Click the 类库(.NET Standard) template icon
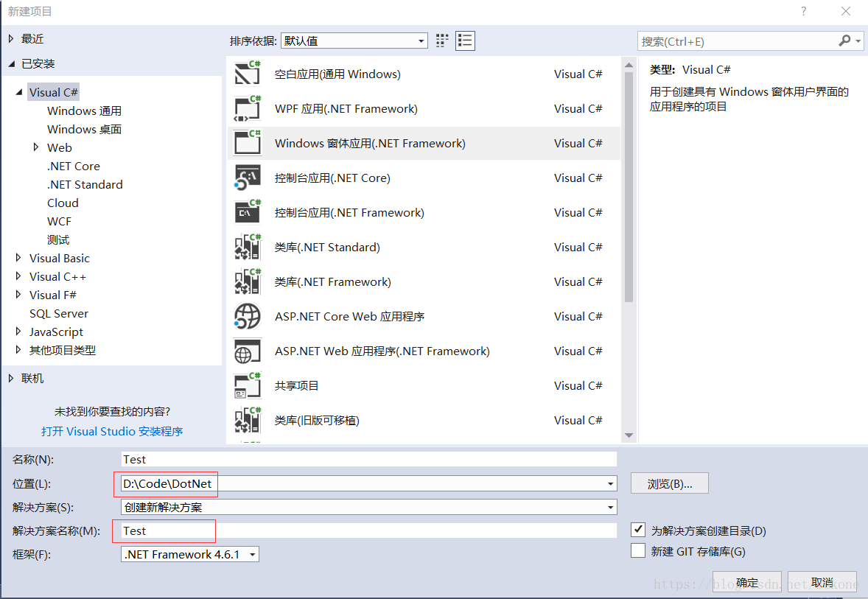 click(247, 247)
